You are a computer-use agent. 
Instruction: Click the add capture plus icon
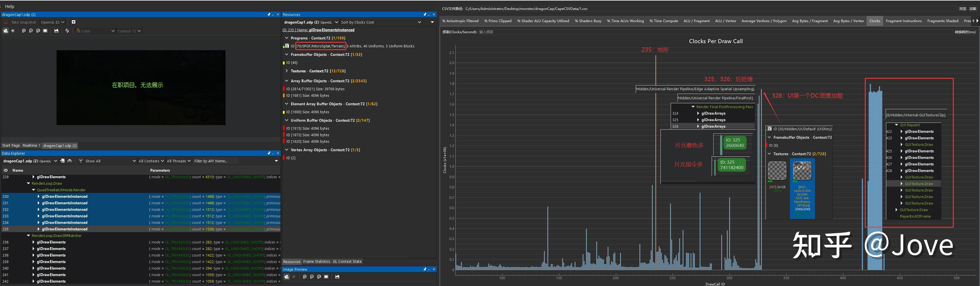[x=73, y=22]
